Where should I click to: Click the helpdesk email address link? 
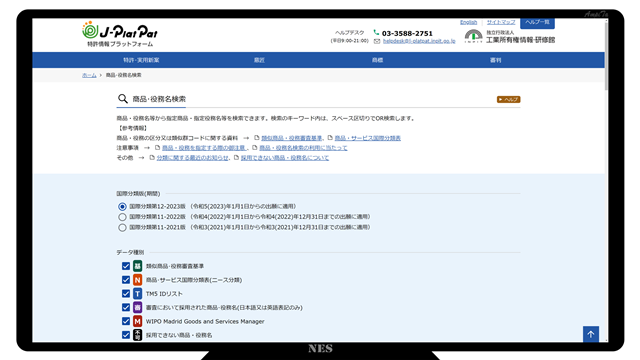[x=419, y=41]
